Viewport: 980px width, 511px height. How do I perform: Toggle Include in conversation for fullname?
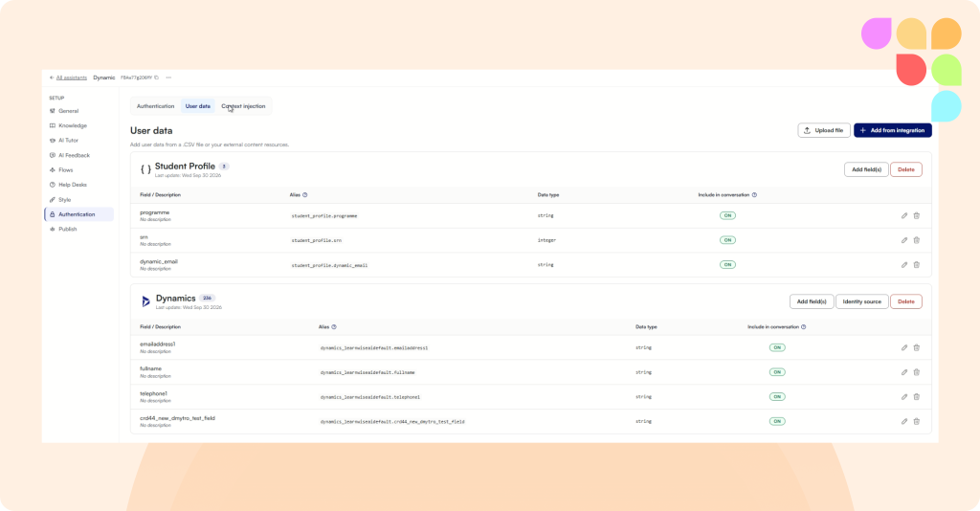pyautogui.click(x=777, y=372)
